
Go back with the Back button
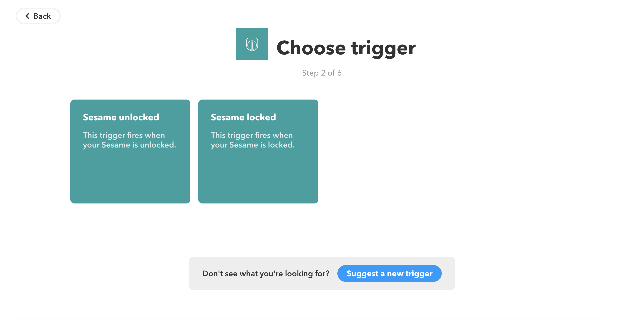38,16
